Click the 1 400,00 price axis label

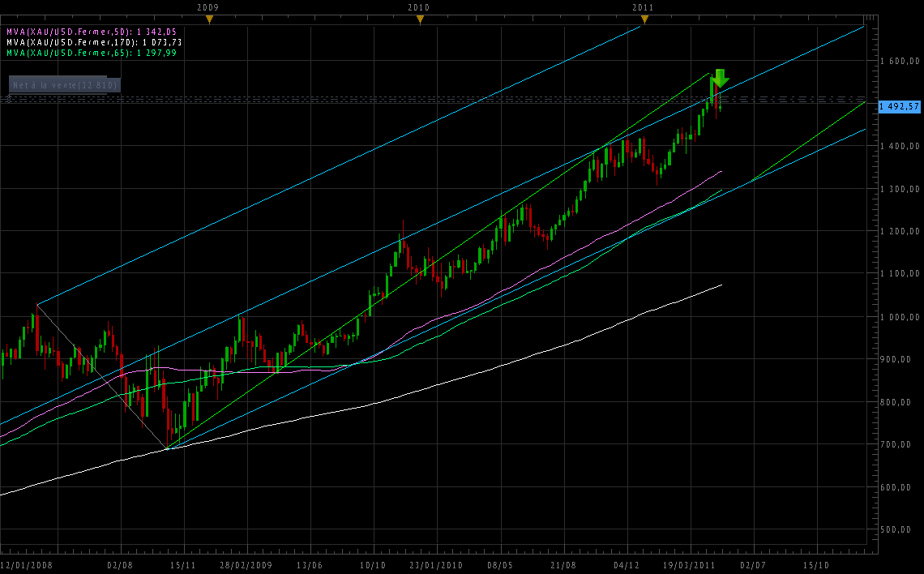click(x=900, y=146)
